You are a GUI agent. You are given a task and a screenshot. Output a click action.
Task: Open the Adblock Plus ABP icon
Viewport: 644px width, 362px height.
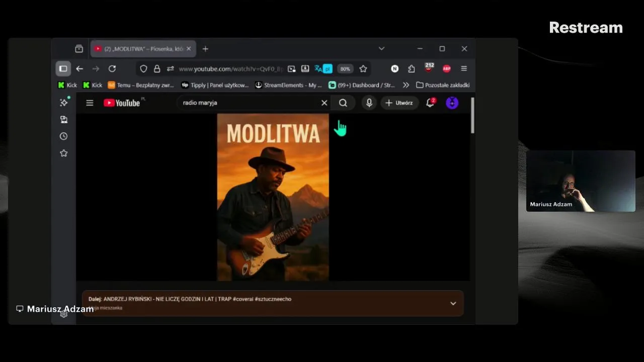[x=446, y=69]
